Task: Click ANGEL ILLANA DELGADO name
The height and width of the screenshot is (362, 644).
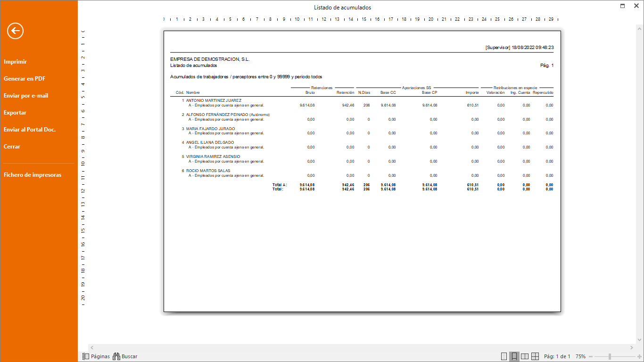Action: point(210,142)
